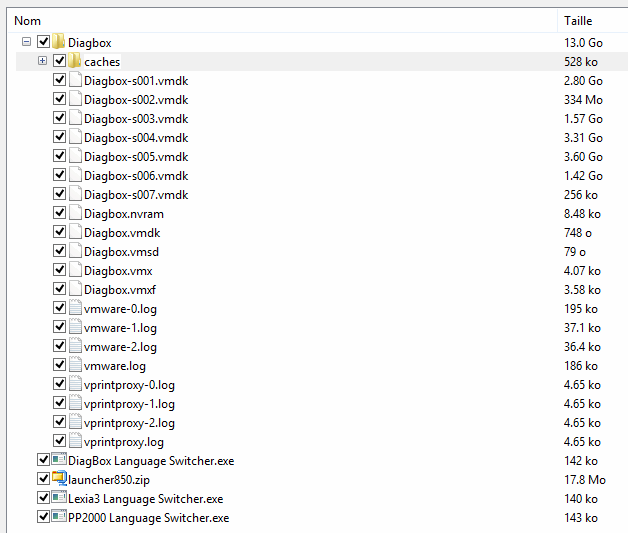The image size is (628, 533).
Task: Click the vprintproxy-1.log file icon
Action: click(x=75, y=403)
